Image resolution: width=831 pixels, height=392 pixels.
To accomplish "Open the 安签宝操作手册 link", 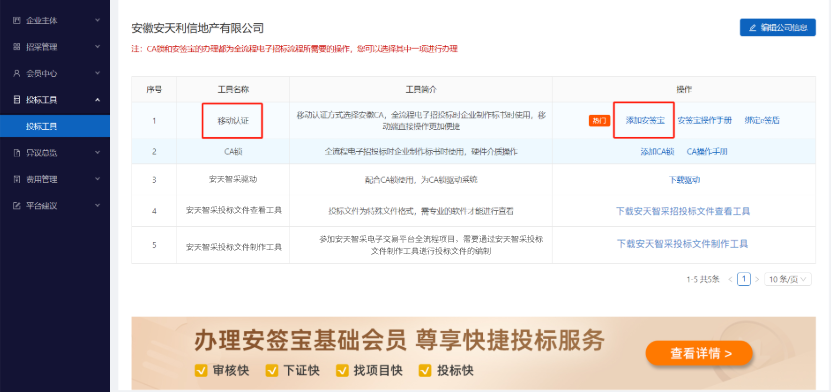I will [704, 120].
